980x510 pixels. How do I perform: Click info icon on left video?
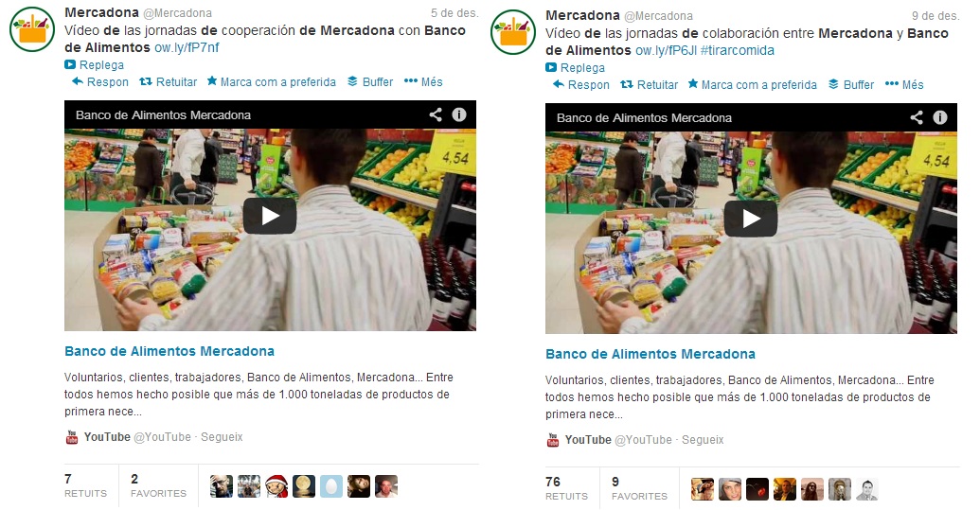point(458,114)
